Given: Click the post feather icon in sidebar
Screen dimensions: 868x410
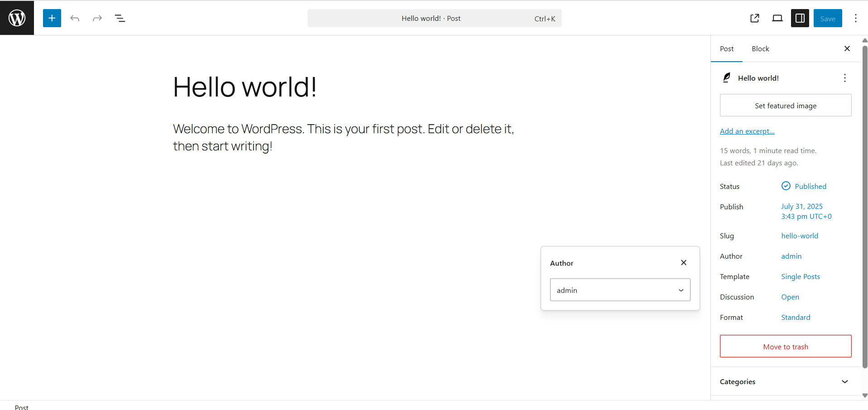Looking at the screenshot, I should (727, 77).
